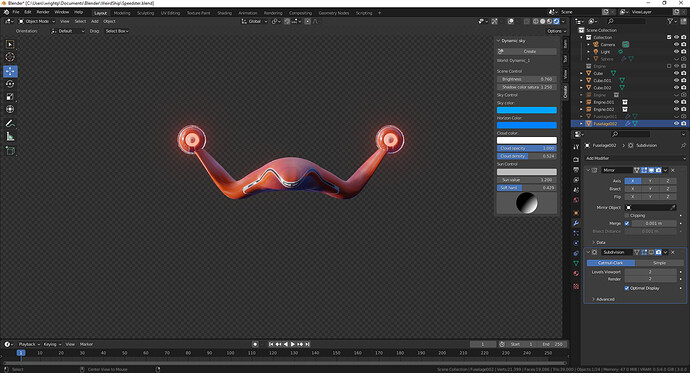Toggle visibility eye for Camera
Screen dimensions: 690x373
pos(676,44)
